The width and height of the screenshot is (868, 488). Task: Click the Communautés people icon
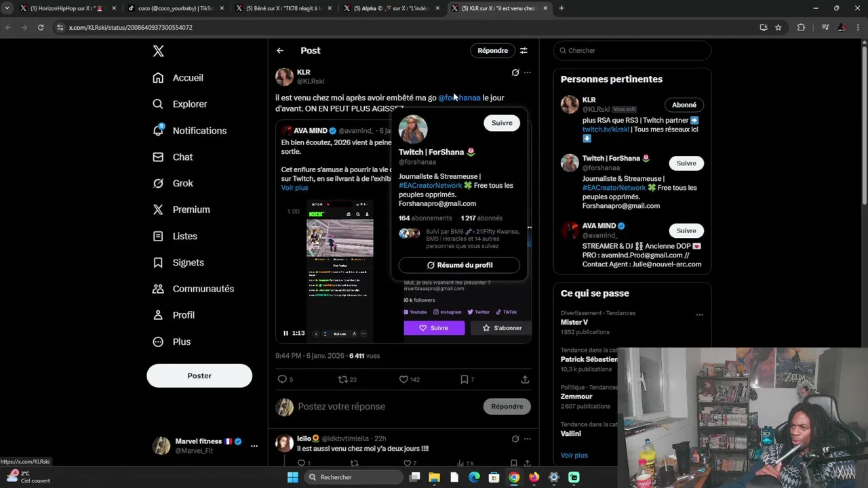[158, 289]
